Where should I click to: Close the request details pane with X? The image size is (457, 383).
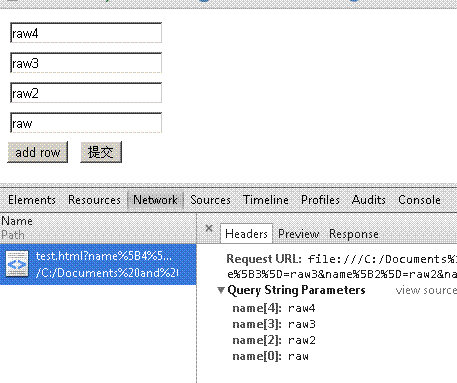tap(209, 228)
